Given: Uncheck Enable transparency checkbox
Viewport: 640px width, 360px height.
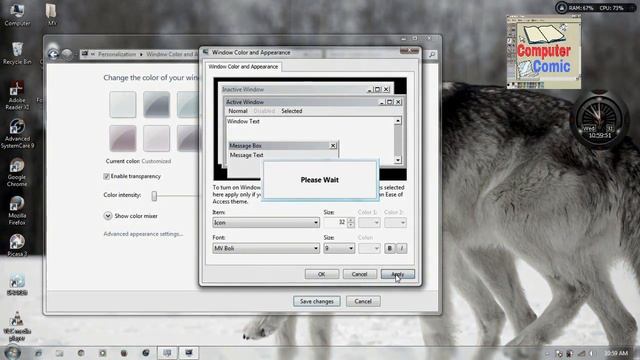Looking at the screenshot, I should pos(107,176).
